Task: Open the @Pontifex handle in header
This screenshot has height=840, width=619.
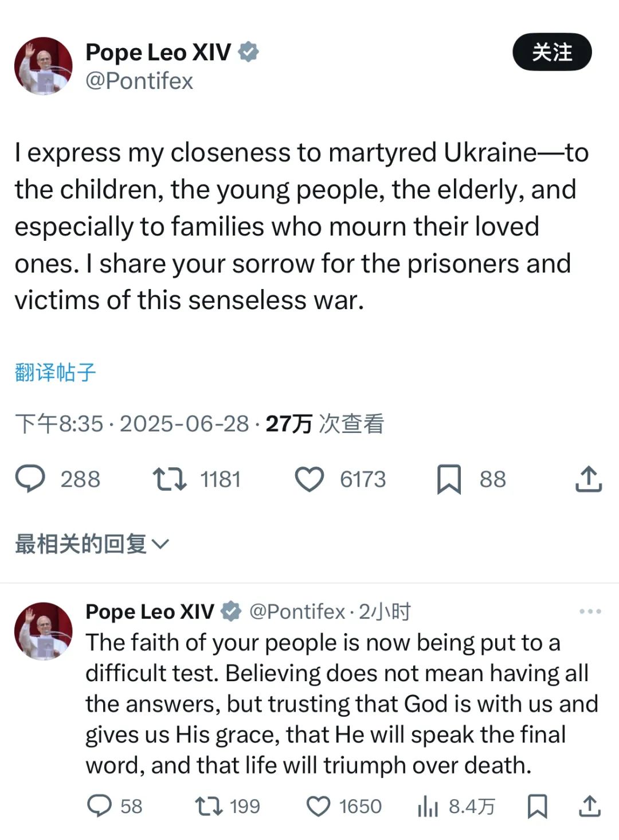Action: click(139, 81)
